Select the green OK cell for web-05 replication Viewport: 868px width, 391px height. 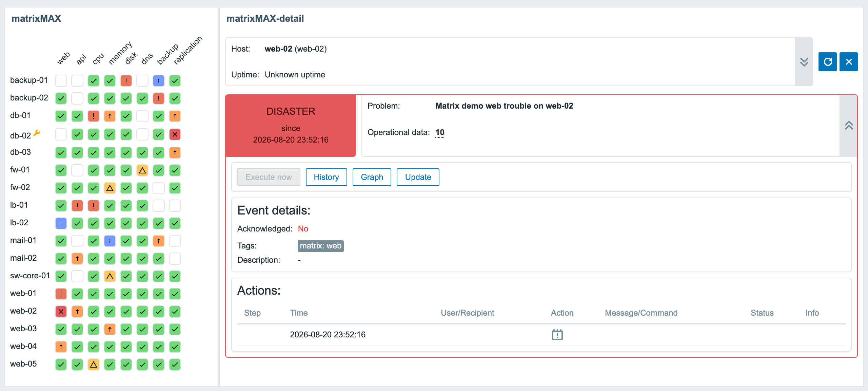click(175, 365)
